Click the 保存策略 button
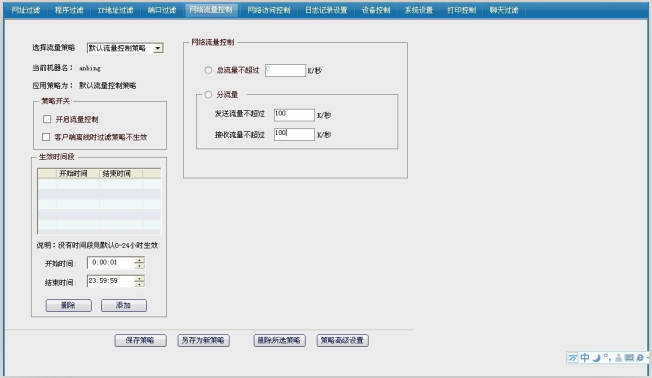Screen dimensions: 652x378 [141, 341]
